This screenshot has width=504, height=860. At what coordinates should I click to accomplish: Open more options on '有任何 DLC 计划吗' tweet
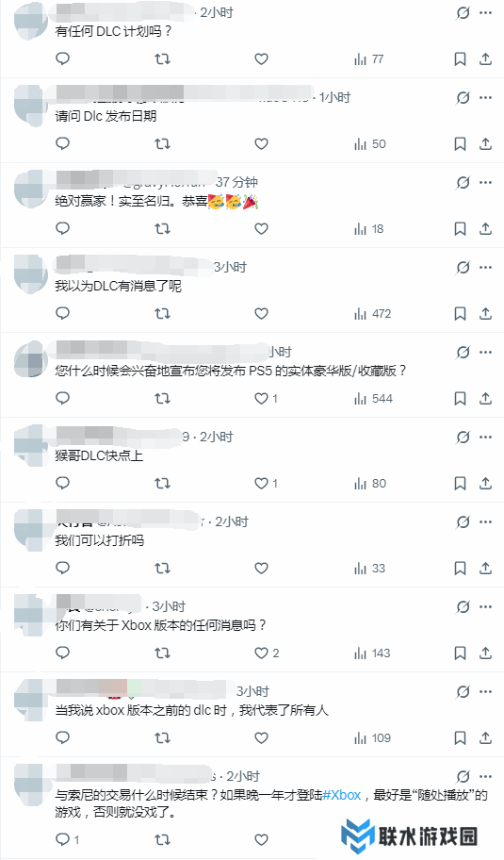point(485,12)
